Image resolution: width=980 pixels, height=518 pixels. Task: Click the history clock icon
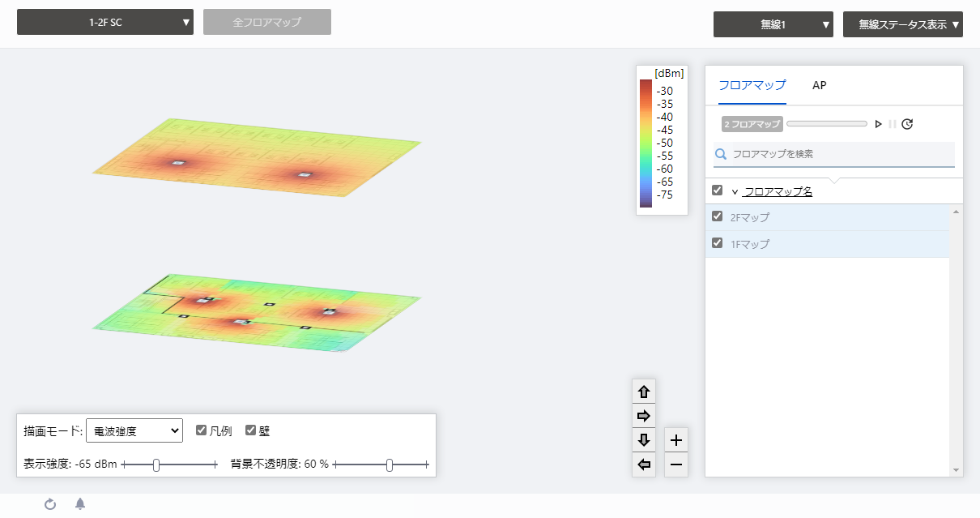907,124
